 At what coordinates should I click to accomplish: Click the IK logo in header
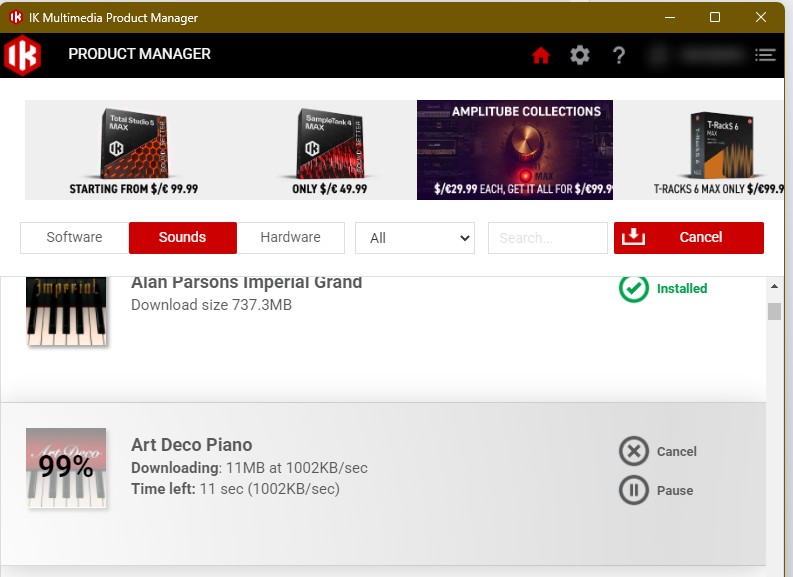tap(22, 55)
